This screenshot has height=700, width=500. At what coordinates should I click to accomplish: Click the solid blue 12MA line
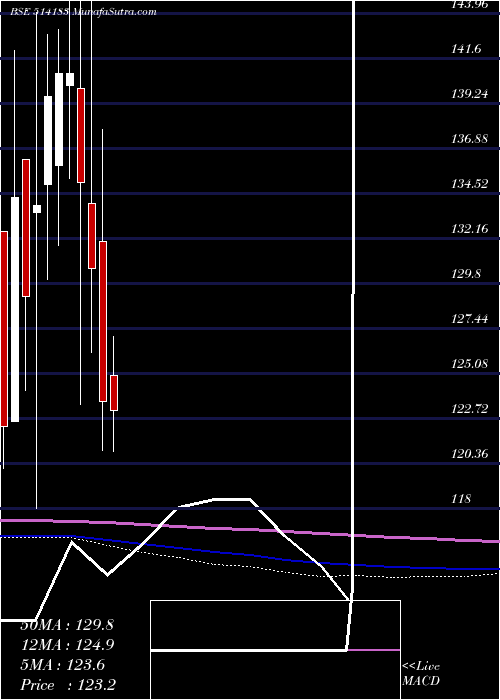tap(250, 555)
